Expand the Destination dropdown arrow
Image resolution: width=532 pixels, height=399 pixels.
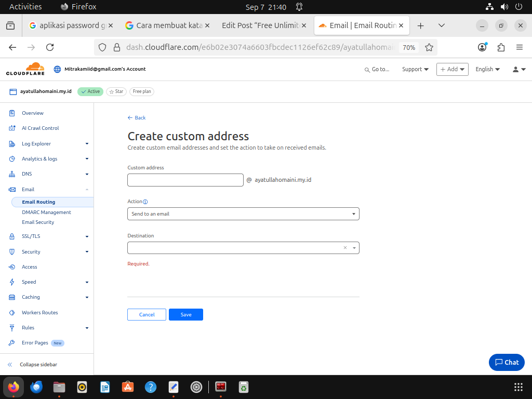pos(354,248)
